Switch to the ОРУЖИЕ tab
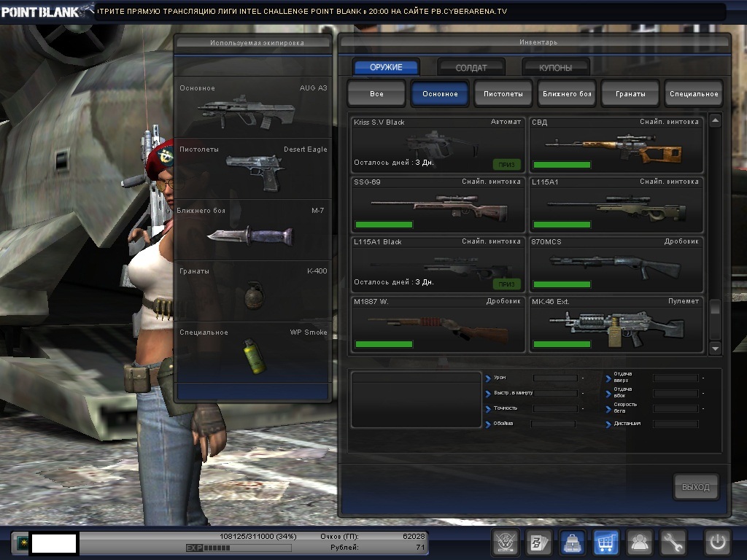Screen dimensions: 747x560 click(x=386, y=67)
